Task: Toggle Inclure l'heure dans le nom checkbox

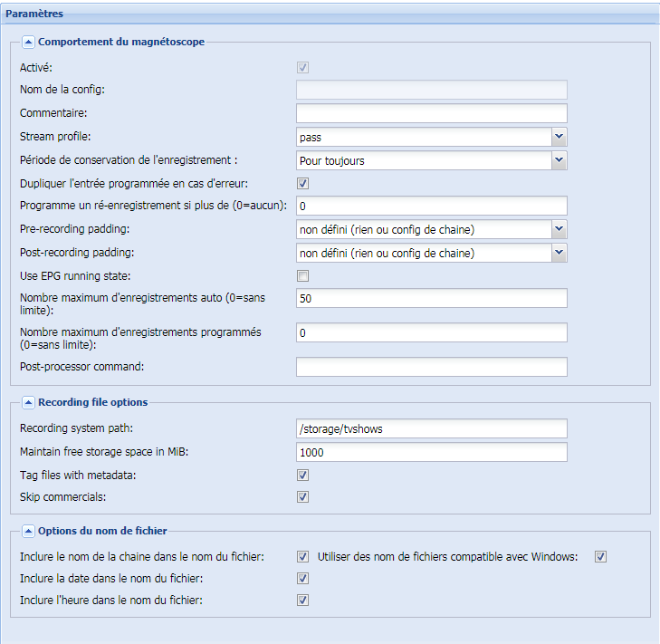Action: (302, 601)
